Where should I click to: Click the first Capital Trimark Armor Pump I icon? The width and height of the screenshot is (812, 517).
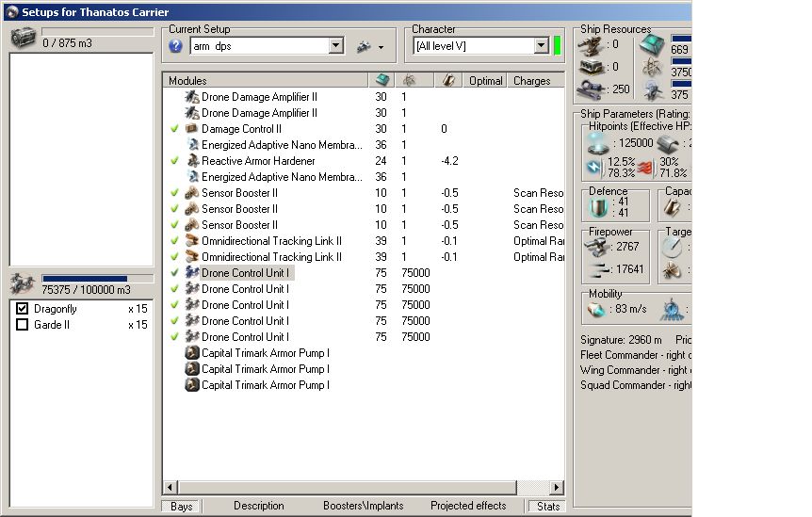point(192,353)
